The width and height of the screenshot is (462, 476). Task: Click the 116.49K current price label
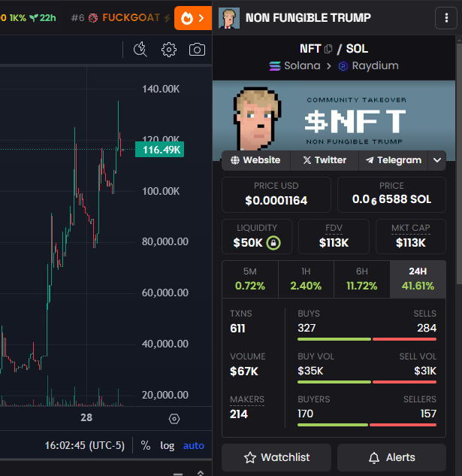pos(159,150)
